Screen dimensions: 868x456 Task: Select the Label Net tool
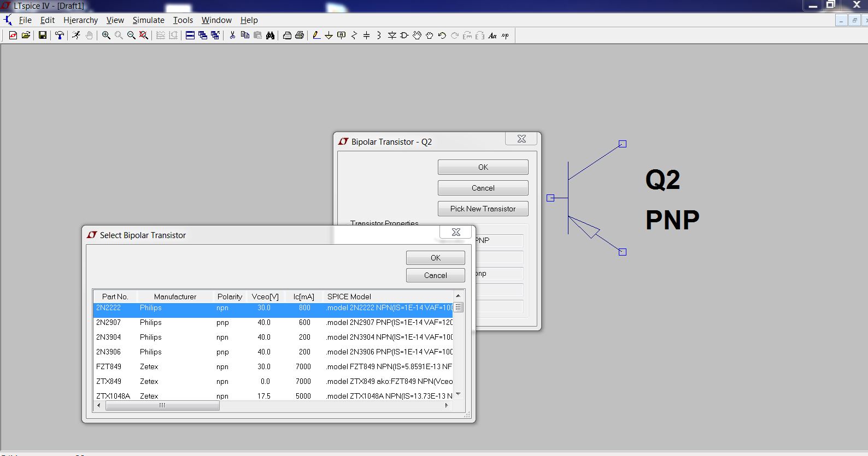[x=342, y=35]
